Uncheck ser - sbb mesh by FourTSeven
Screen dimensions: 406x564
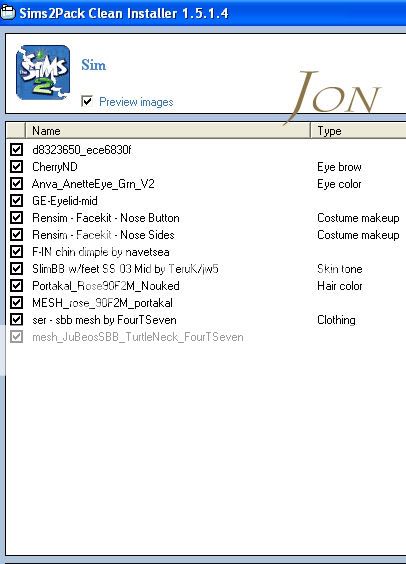pos(16,319)
